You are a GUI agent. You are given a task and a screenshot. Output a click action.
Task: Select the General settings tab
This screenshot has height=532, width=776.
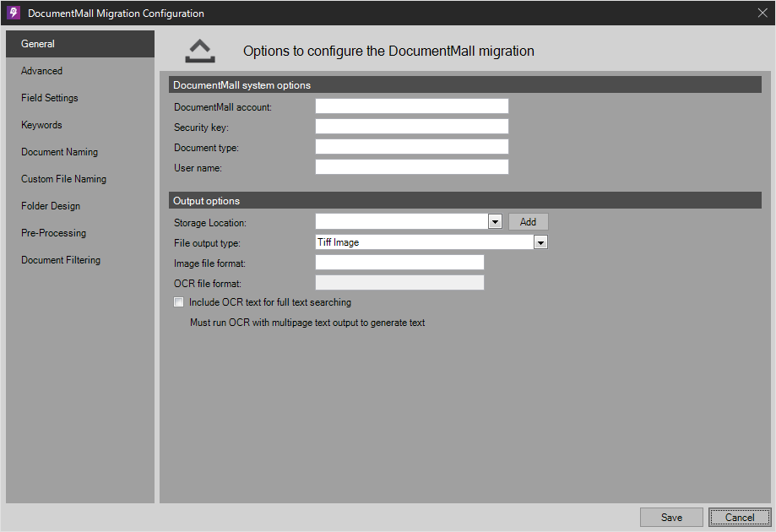pos(80,44)
